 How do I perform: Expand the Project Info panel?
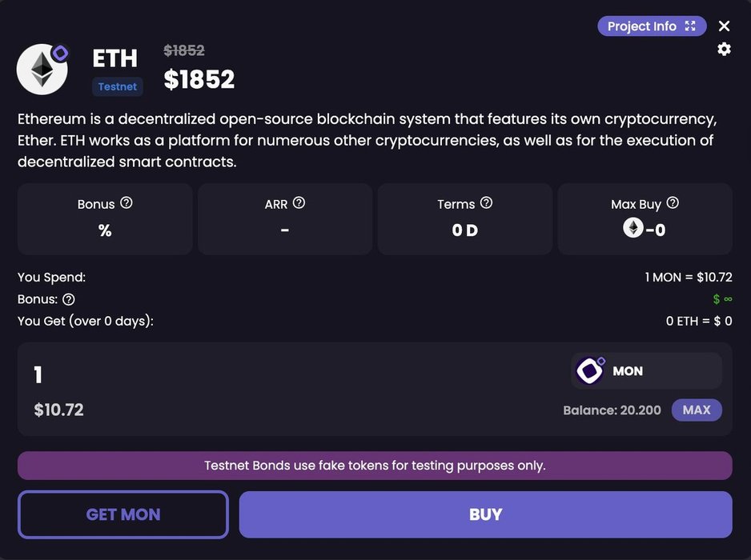pos(652,26)
